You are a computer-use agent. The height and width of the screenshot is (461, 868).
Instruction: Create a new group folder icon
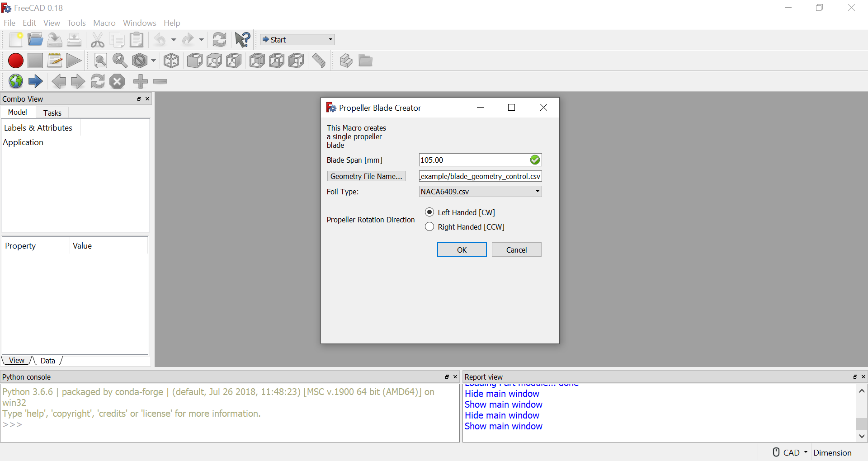[x=365, y=61]
